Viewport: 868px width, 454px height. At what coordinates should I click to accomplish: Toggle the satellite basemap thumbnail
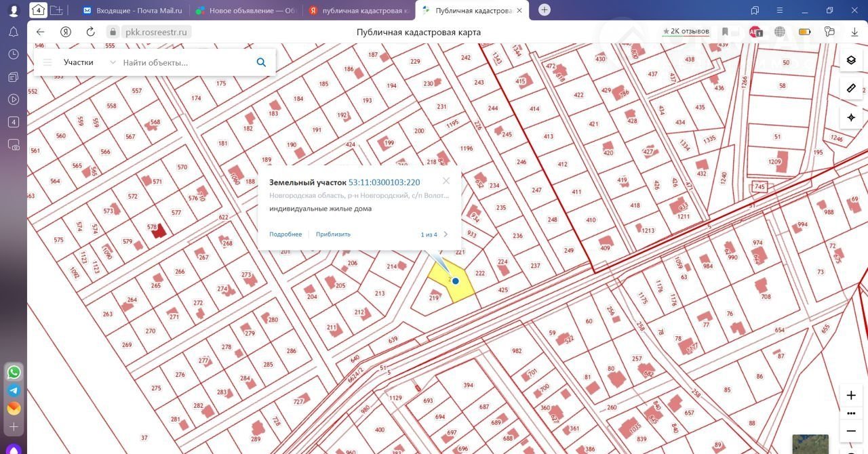(810, 444)
